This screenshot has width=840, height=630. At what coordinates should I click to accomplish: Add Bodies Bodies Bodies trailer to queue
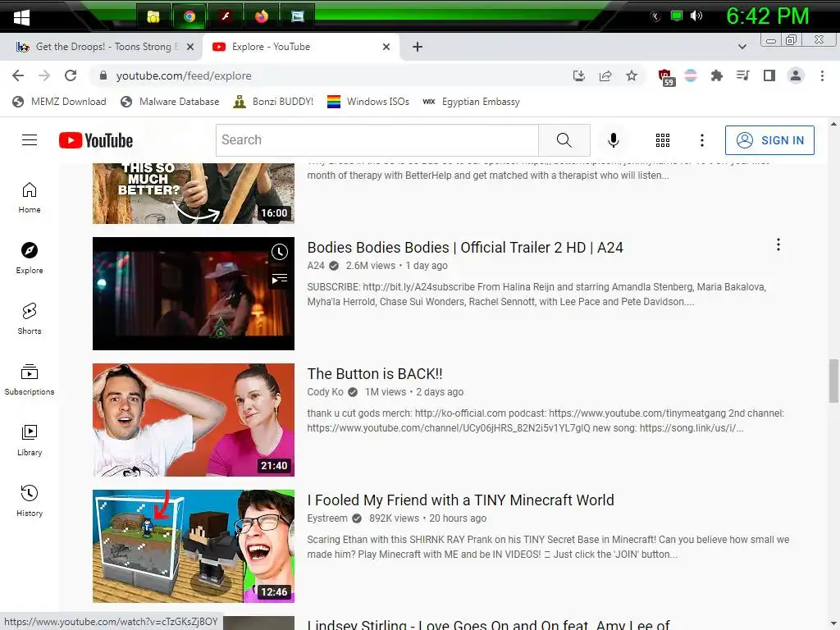(279, 279)
